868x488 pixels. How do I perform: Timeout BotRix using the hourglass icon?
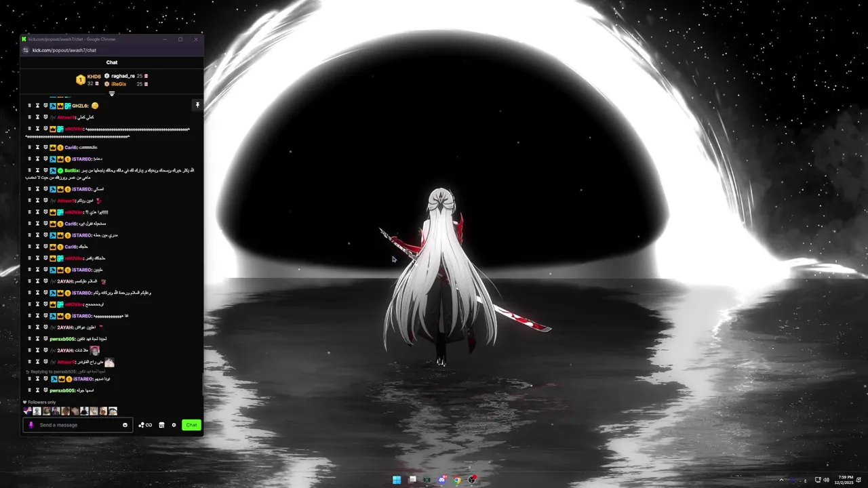tap(37, 170)
